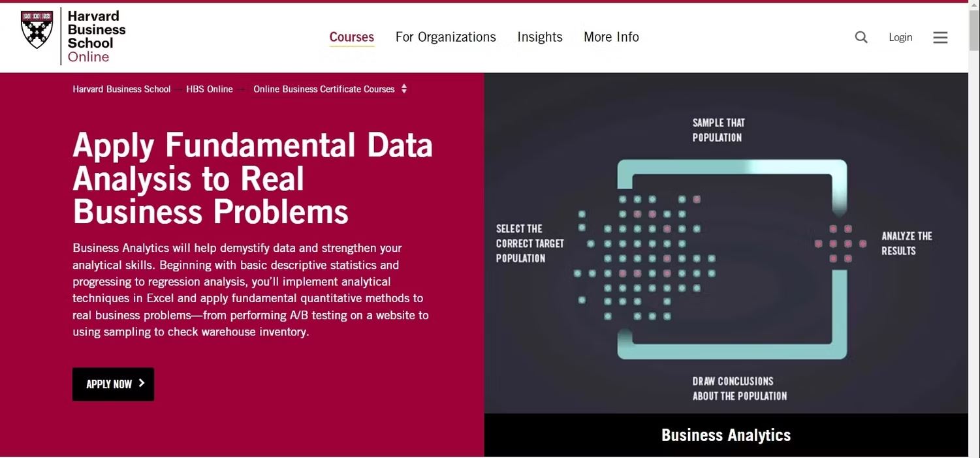
Task: Click the Business Analytics caption bar
Action: click(726, 435)
